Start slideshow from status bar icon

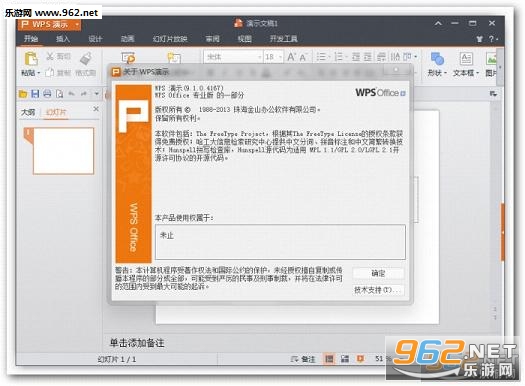tap(360, 359)
